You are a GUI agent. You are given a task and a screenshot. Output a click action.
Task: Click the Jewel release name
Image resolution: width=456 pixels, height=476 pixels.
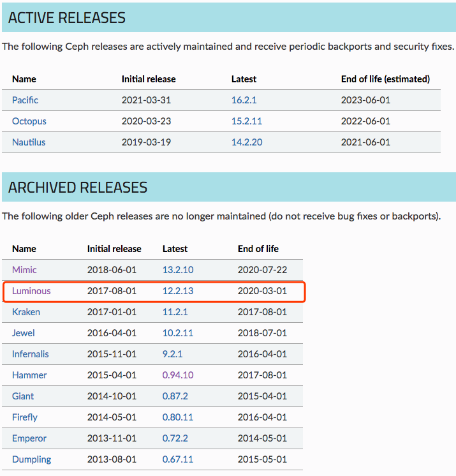(x=24, y=333)
